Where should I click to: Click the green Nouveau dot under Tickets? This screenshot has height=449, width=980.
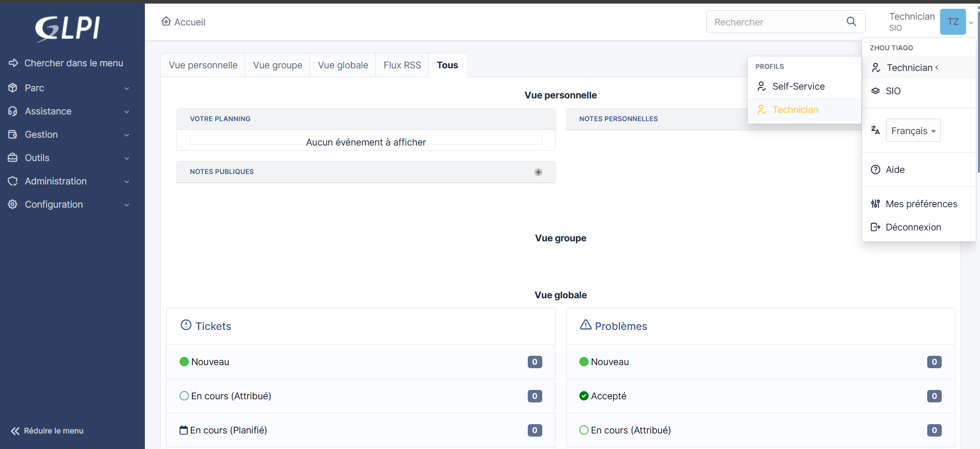[184, 361]
